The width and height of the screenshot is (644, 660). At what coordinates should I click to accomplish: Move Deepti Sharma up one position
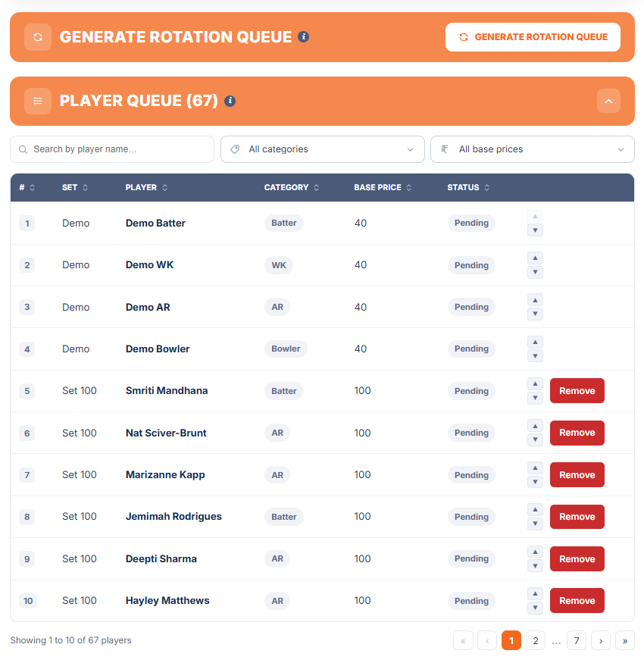click(x=535, y=552)
